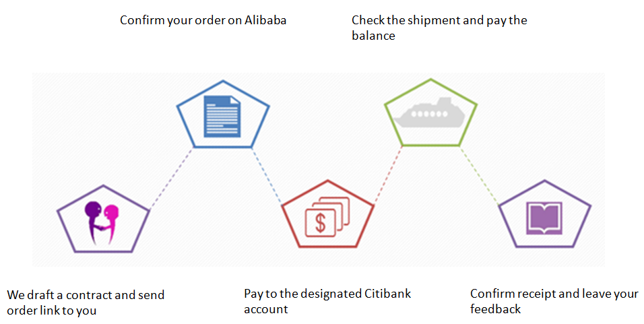The image size is (644, 324).
Task: Click 'Confirm receipt and leave your feedback'
Action: (x=554, y=301)
